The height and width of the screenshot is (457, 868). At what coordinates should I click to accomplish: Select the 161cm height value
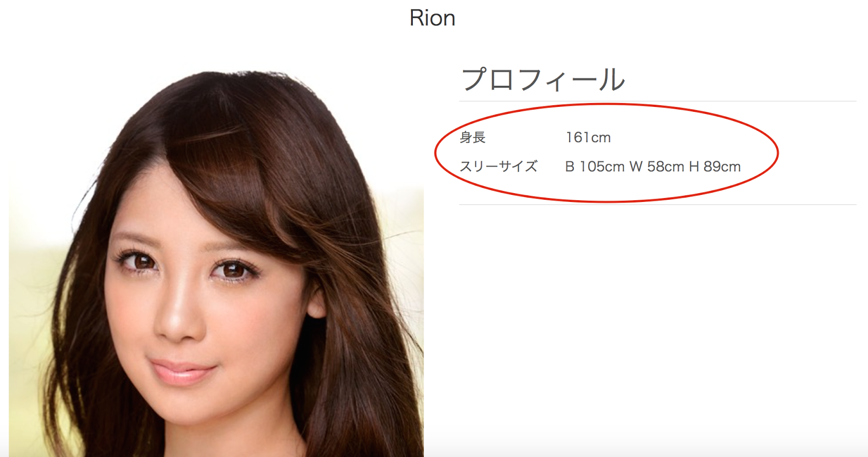[x=588, y=137]
